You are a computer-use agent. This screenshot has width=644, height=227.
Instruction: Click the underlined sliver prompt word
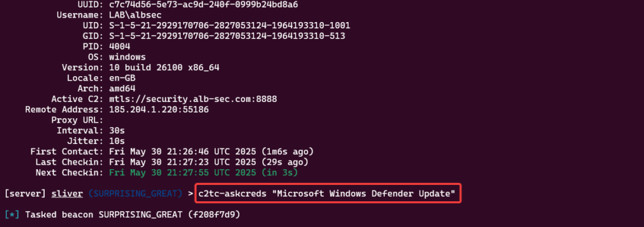pos(67,193)
